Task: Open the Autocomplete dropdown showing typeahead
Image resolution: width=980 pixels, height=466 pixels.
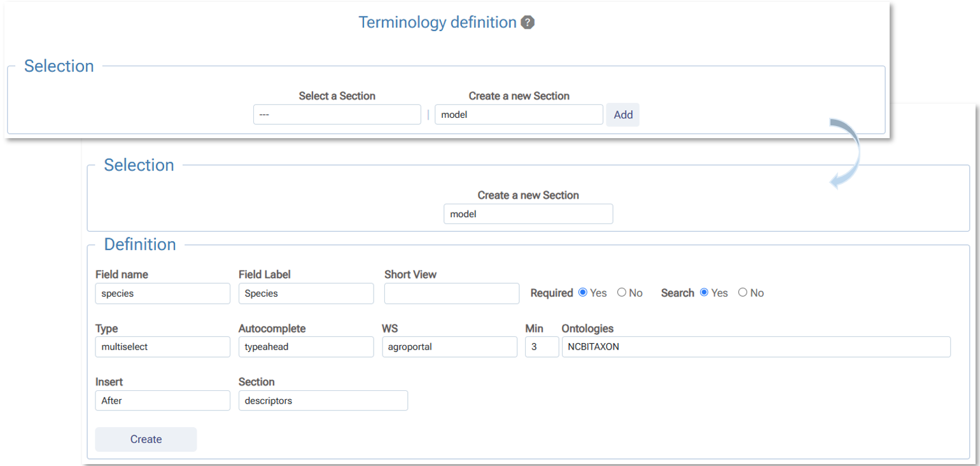Action: pos(305,347)
